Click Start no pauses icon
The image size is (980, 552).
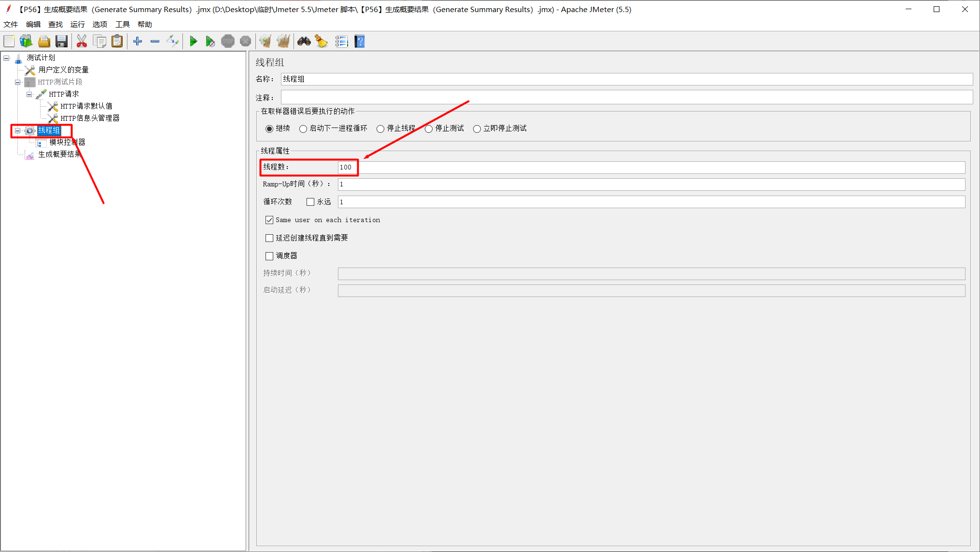210,42
